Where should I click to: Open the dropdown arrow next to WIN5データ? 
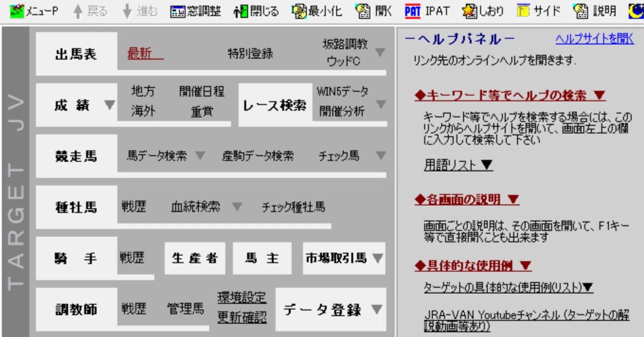381,105
